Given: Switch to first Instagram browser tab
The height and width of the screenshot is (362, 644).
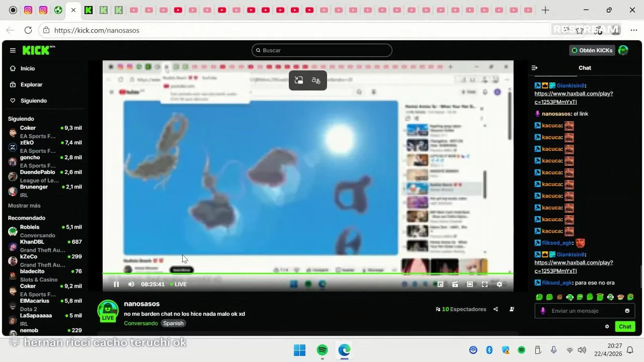Looking at the screenshot, I should click(28, 10).
